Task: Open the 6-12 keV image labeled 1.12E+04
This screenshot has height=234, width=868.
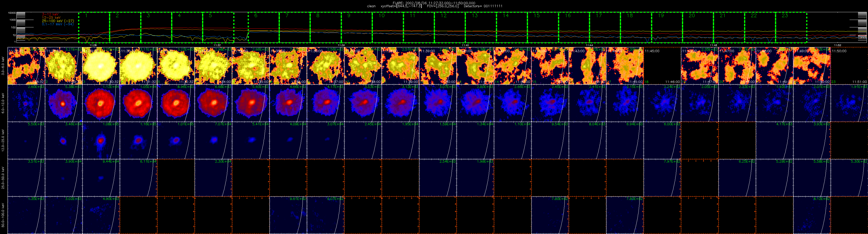Action: coord(101,103)
